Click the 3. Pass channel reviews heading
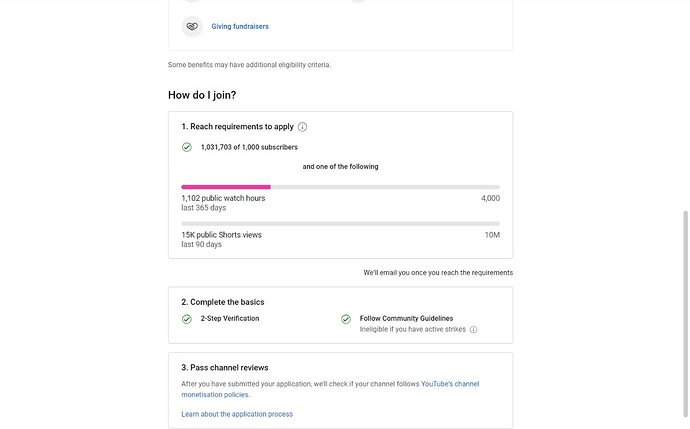The height and width of the screenshot is (429, 690). click(x=225, y=367)
